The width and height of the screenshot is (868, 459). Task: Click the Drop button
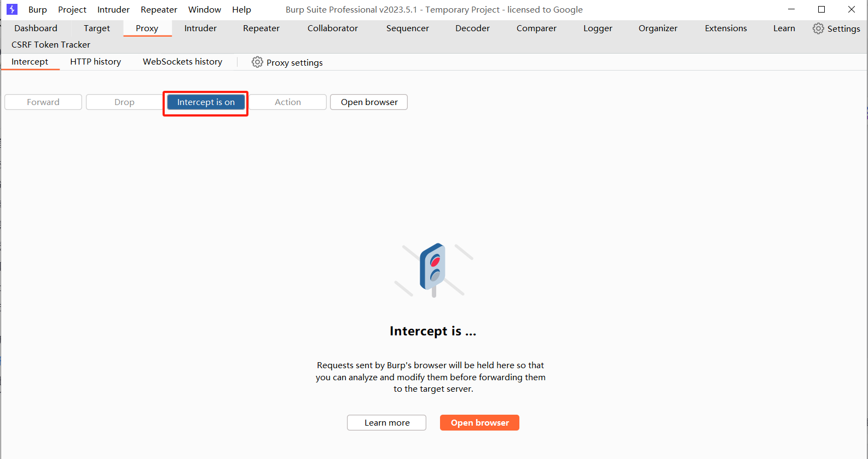124,102
